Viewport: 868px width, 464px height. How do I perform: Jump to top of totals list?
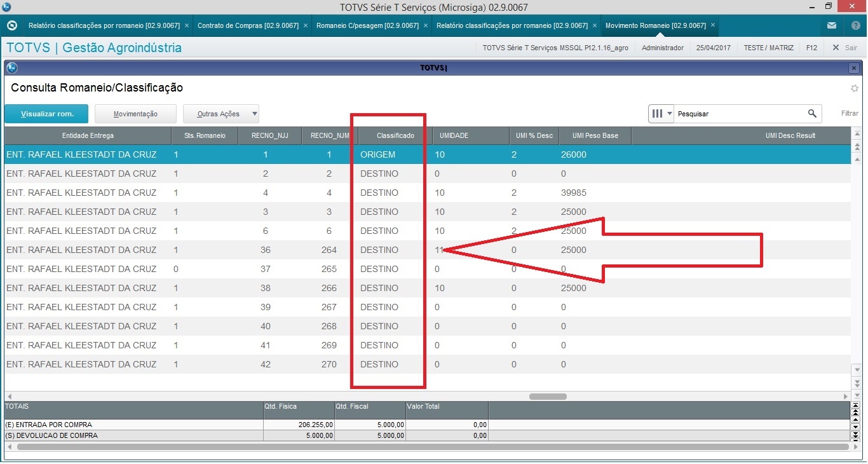click(x=855, y=405)
